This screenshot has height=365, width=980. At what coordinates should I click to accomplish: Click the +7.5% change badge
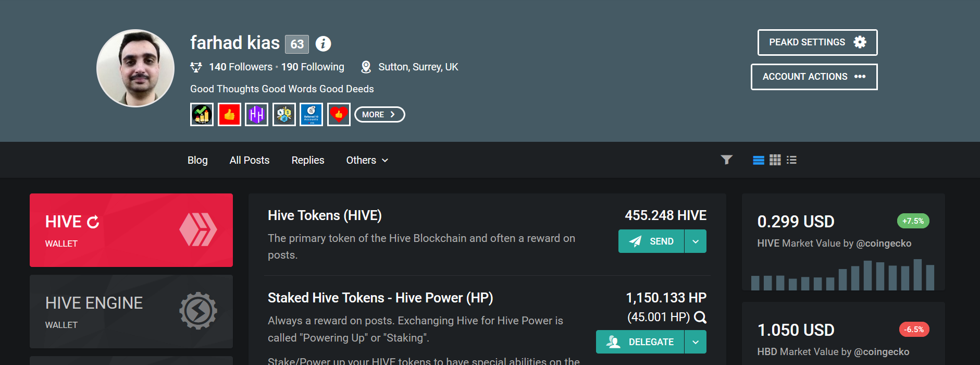tap(913, 221)
